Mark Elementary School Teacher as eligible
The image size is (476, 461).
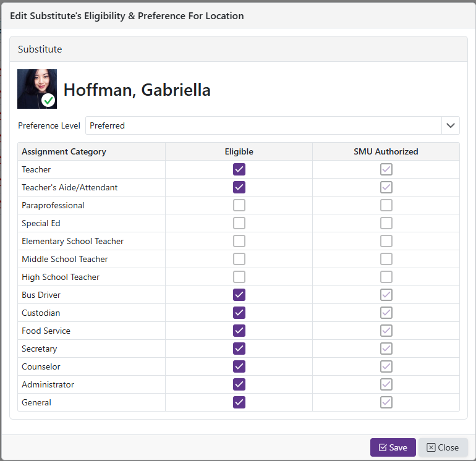(239, 241)
